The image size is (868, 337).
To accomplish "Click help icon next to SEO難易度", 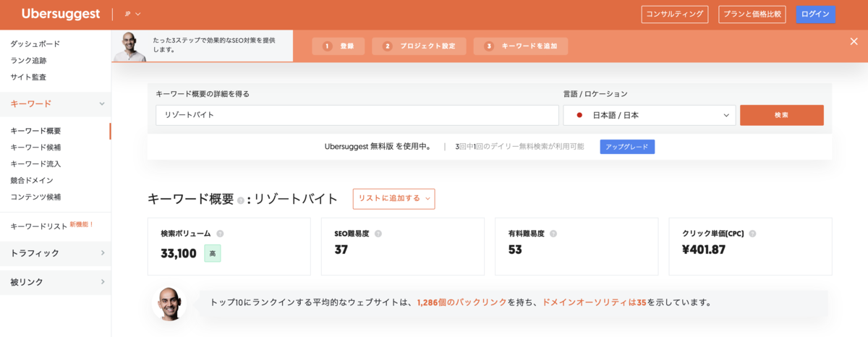I will coord(378,234).
